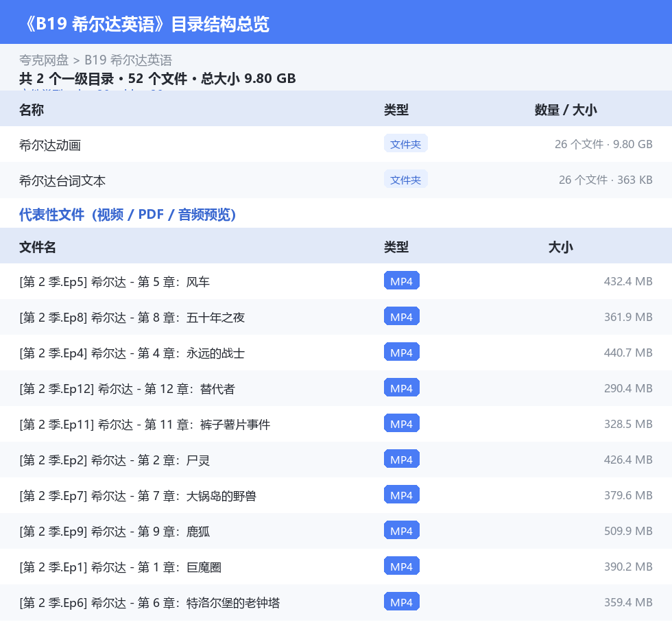Open the 希尔达动画 folder row

336,145
